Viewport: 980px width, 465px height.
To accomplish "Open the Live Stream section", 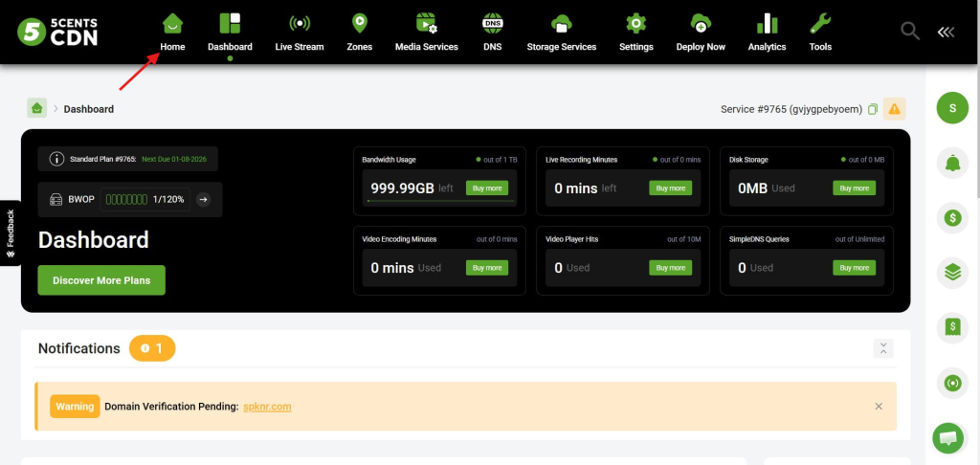I will (300, 33).
